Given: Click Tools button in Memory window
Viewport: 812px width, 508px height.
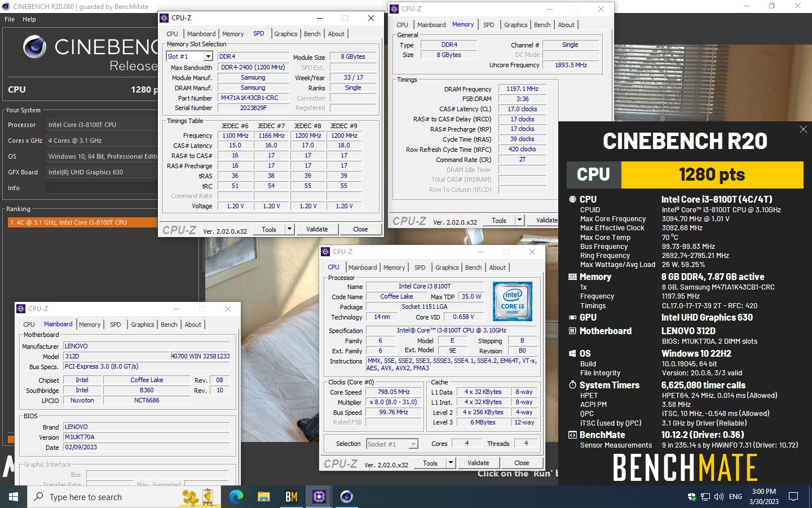Looking at the screenshot, I should (x=499, y=221).
